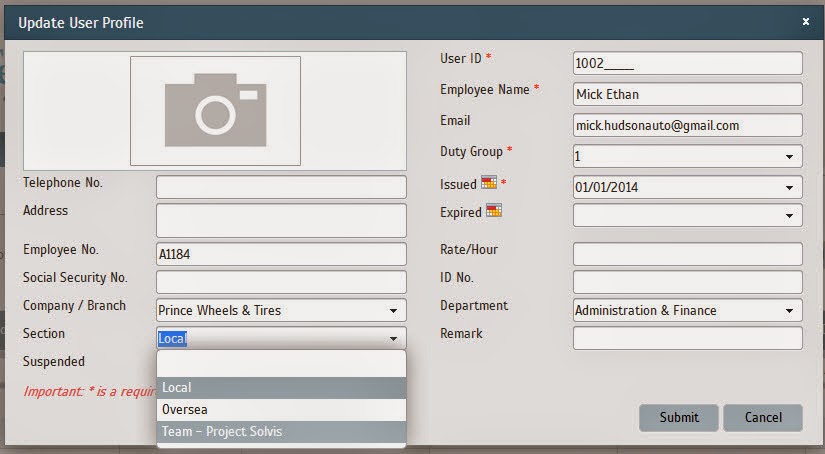Viewport: 825px width, 454px height.
Task: Pick Team – Project Solvis option
Action: 281,431
